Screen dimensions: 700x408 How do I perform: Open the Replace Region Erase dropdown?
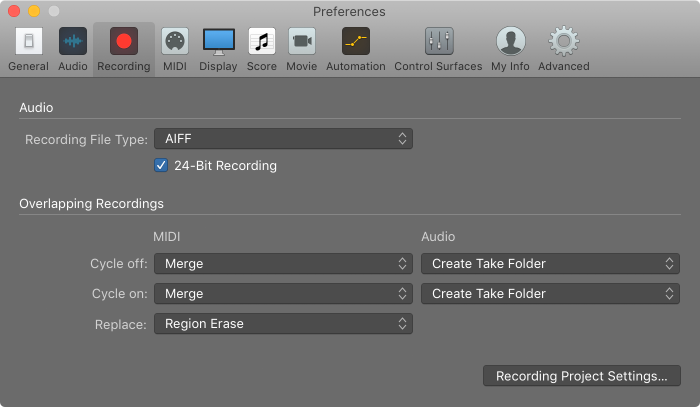pos(283,324)
